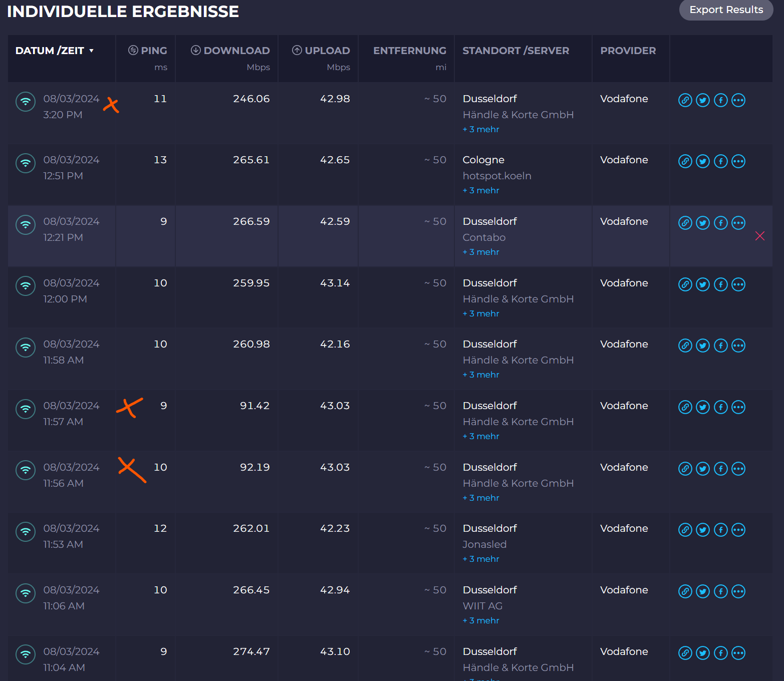Image resolution: width=784 pixels, height=681 pixels.
Task: Open more options for 12:00 PM result
Action: (x=738, y=284)
